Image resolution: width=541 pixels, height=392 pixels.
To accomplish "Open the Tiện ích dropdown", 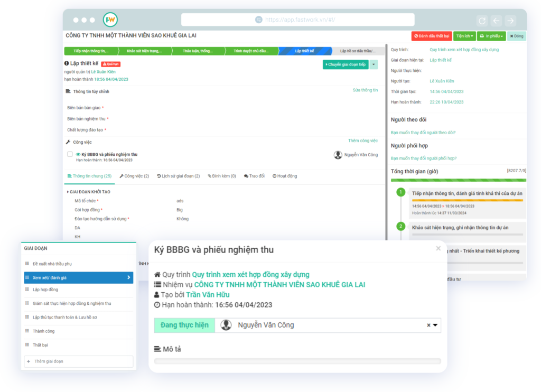I will [x=464, y=36].
